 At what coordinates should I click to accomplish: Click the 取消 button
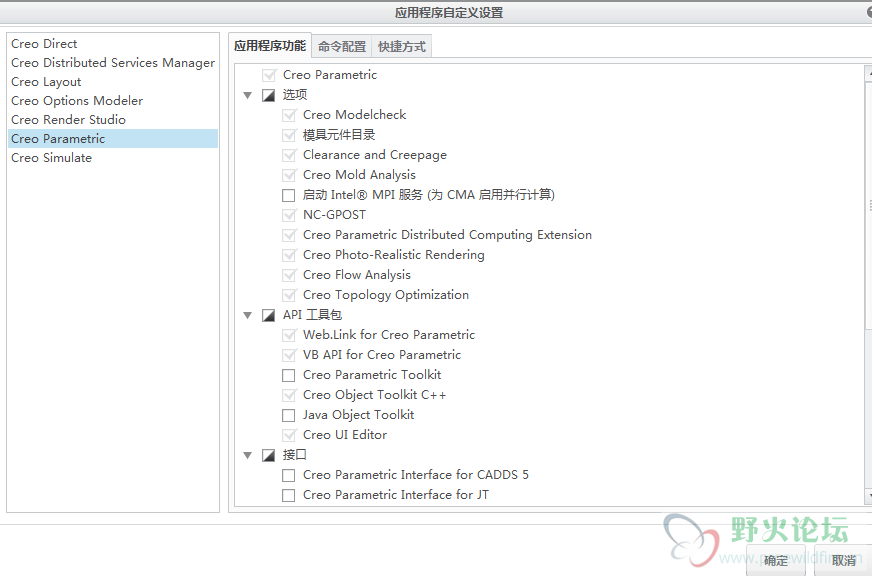click(x=844, y=560)
